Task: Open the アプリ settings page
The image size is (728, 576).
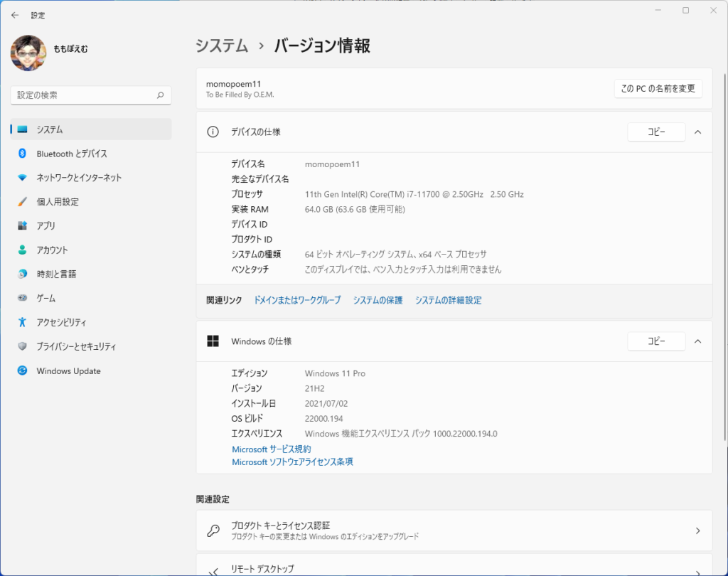Action: [90, 225]
